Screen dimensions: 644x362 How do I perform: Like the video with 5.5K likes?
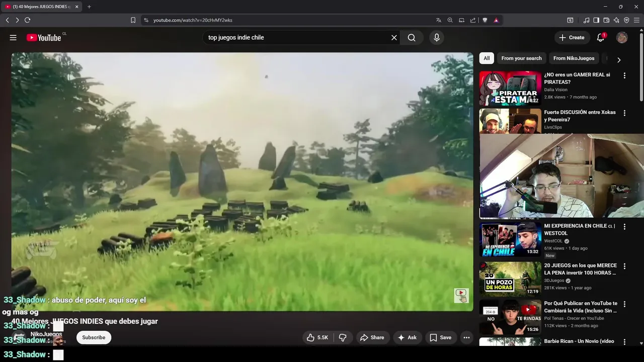coord(317,337)
